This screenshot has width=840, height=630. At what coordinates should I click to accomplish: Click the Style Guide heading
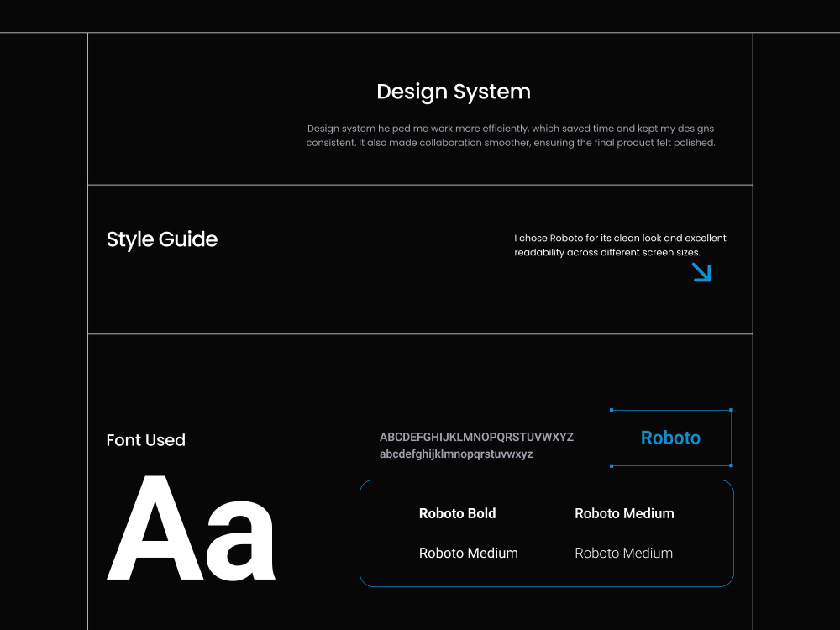pyautogui.click(x=162, y=239)
